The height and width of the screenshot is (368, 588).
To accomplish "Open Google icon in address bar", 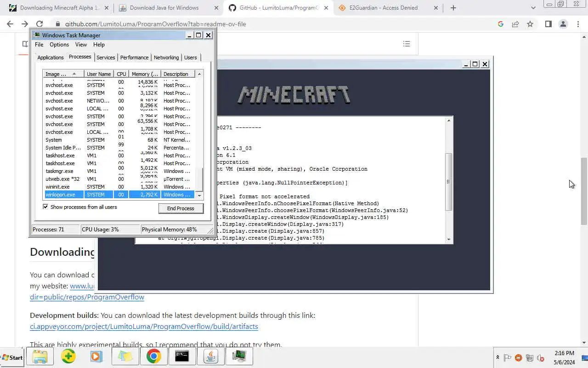I will (501, 24).
